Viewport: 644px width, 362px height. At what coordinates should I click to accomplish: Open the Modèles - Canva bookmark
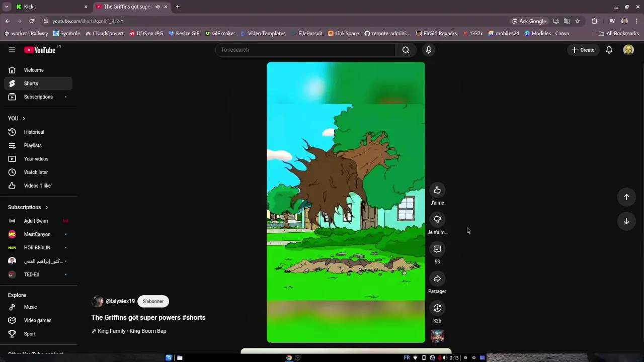[547, 33]
